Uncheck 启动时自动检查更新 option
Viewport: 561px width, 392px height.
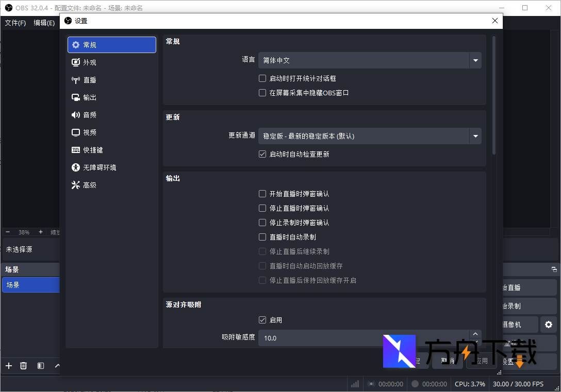[262, 154]
